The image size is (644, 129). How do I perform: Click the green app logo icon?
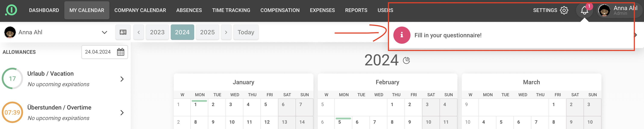(11, 10)
